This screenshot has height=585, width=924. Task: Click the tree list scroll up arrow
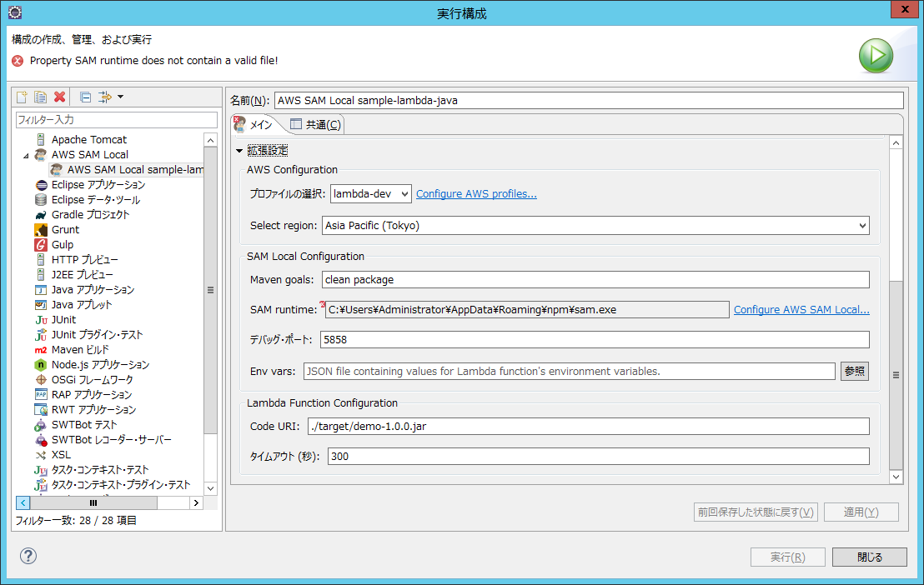(210, 140)
